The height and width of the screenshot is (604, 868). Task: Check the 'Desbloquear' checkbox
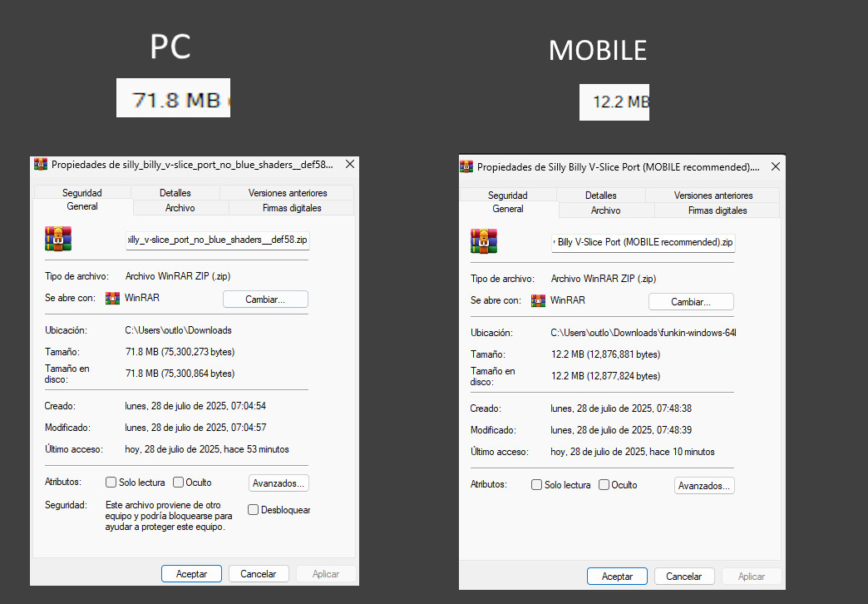(253, 510)
